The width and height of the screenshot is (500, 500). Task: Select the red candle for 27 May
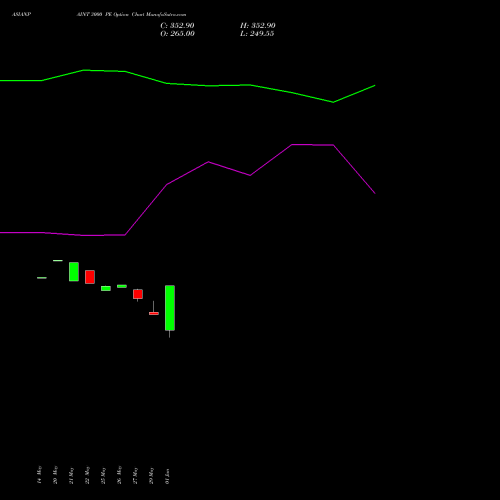pyautogui.click(x=138, y=294)
